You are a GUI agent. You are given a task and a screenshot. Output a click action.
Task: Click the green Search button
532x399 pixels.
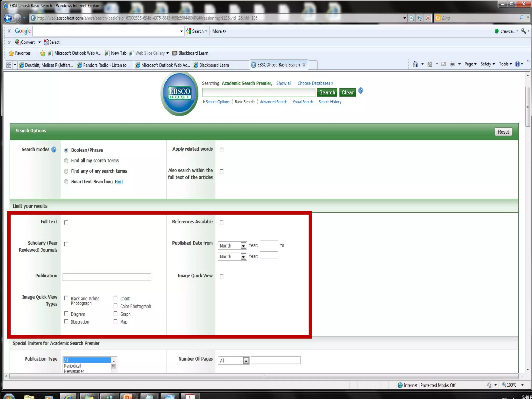[x=327, y=92]
